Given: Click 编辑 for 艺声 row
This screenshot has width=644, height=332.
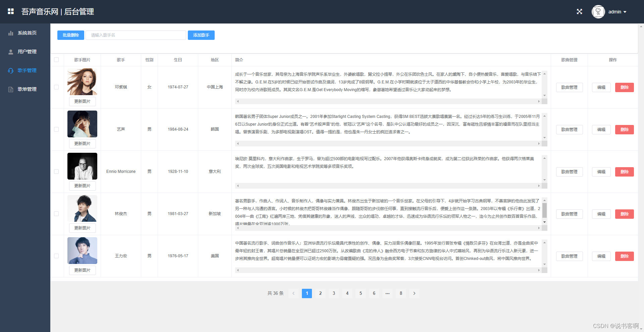Looking at the screenshot, I should point(601,130).
